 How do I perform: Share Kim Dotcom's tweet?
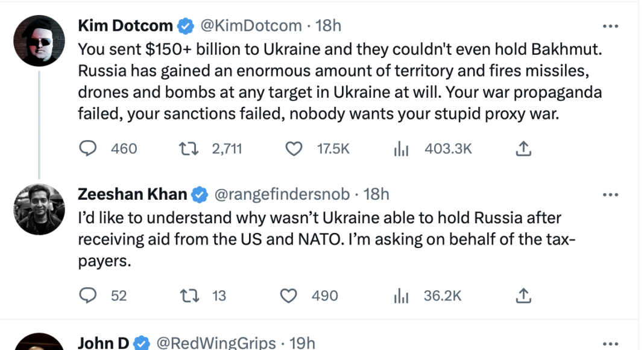523,148
